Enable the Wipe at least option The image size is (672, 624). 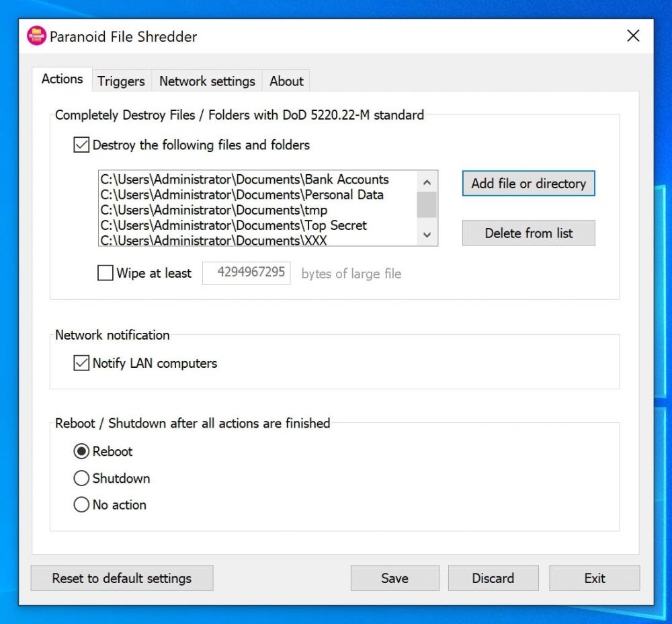pyautogui.click(x=105, y=273)
